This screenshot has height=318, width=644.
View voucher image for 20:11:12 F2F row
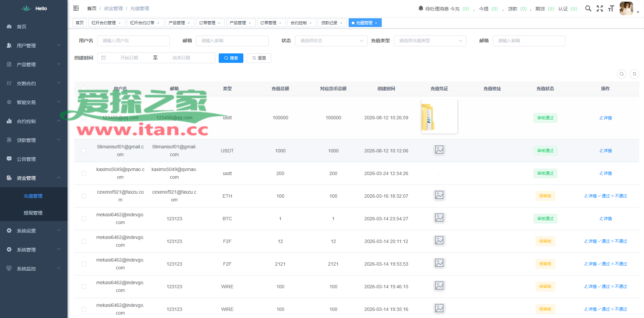(439, 240)
